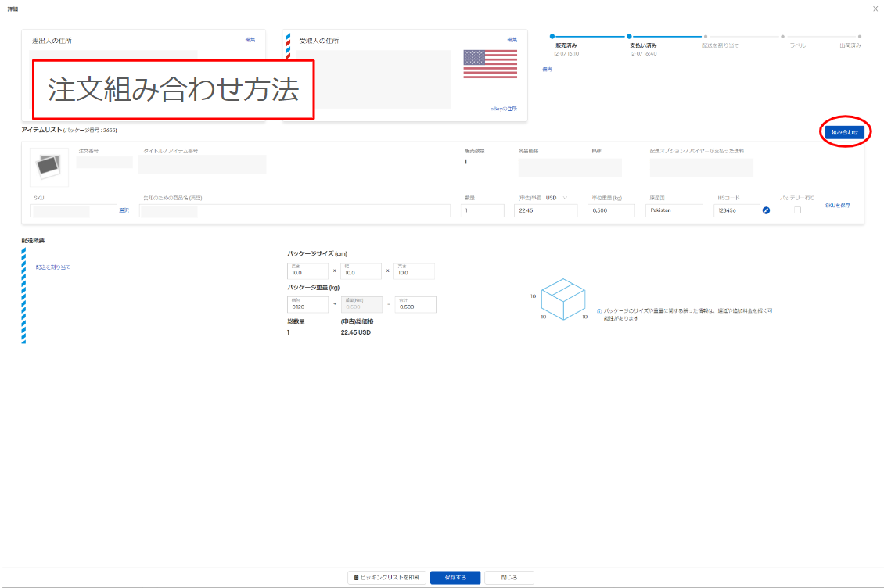The width and height of the screenshot is (884, 588).
Task: Click ピッキングリストを印刷 print button
Action: pos(386,578)
